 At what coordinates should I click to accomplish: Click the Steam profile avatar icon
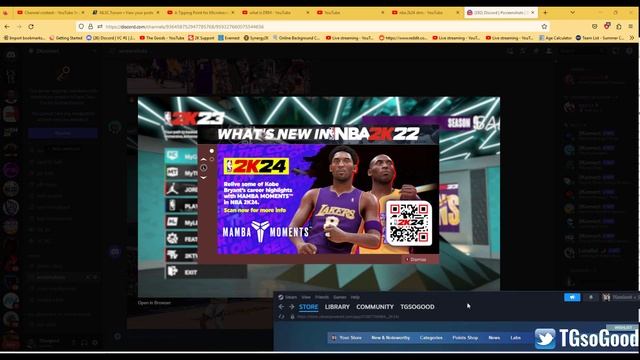[607, 297]
